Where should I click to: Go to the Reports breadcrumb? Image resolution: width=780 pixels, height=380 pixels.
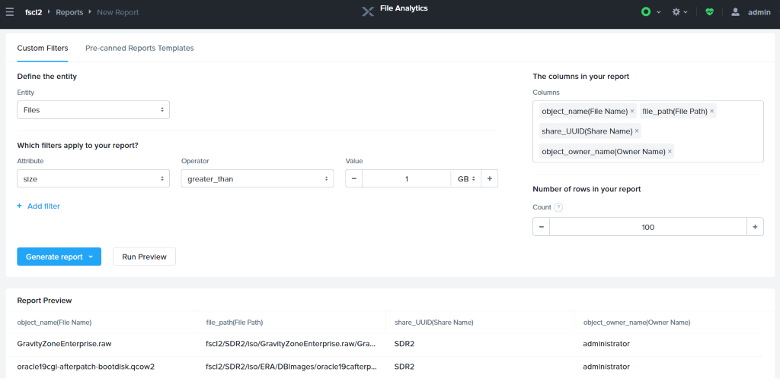[69, 12]
